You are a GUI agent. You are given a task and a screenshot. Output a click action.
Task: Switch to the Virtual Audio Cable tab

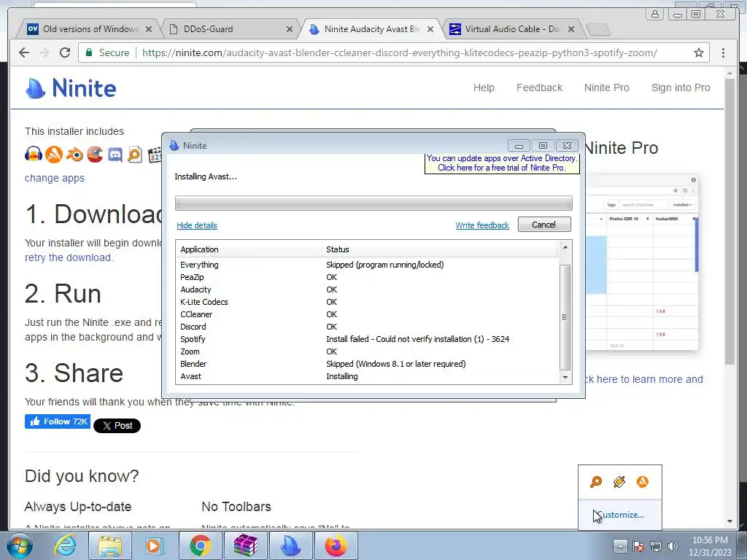coord(512,29)
